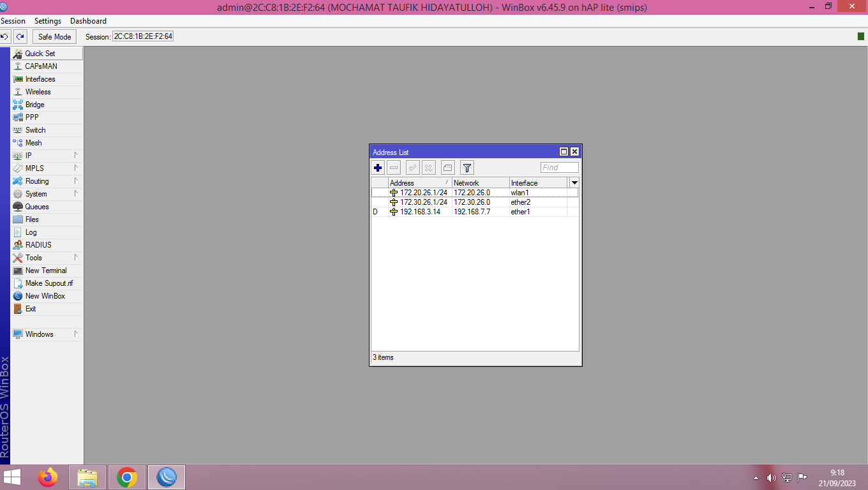Open the Wireless settings
Viewport: 868px width, 490px height.
click(x=47, y=92)
